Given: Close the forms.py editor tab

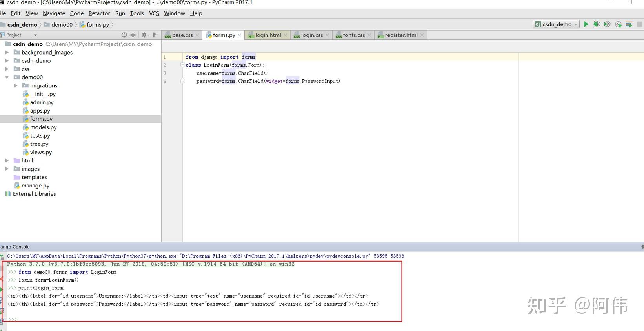Looking at the screenshot, I should [240, 35].
